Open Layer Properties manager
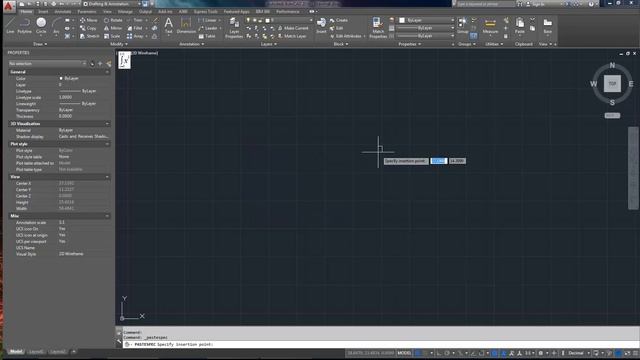Image resolution: width=640 pixels, height=360 pixels. [x=234, y=28]
